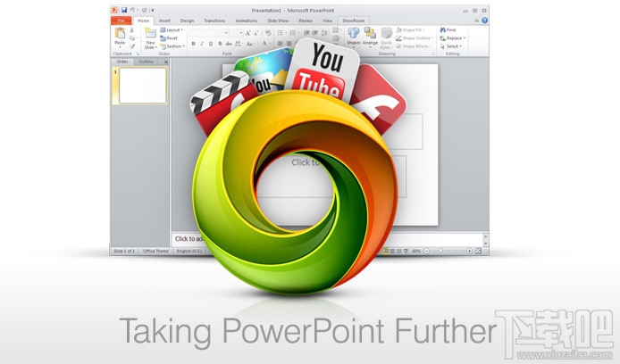Collapse the ribbon with the caret icon
This screenshot has height=364, width=620.
(x=477, y=21)
